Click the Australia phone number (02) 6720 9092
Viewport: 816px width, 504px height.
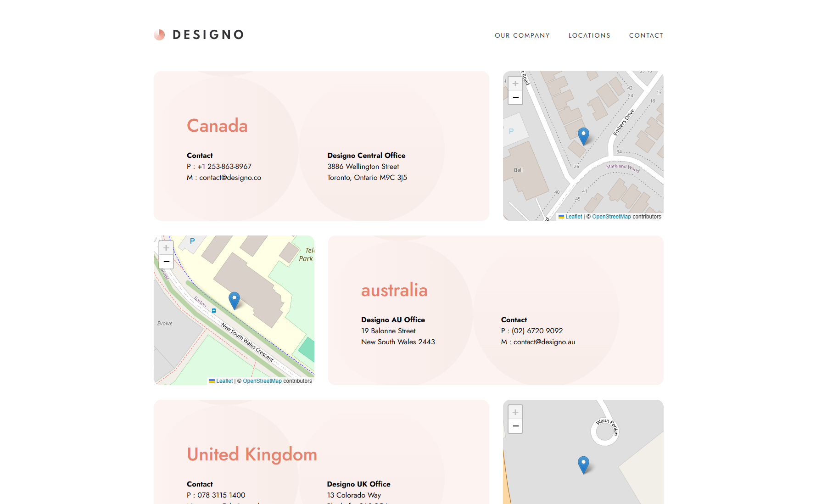(537, 331)
